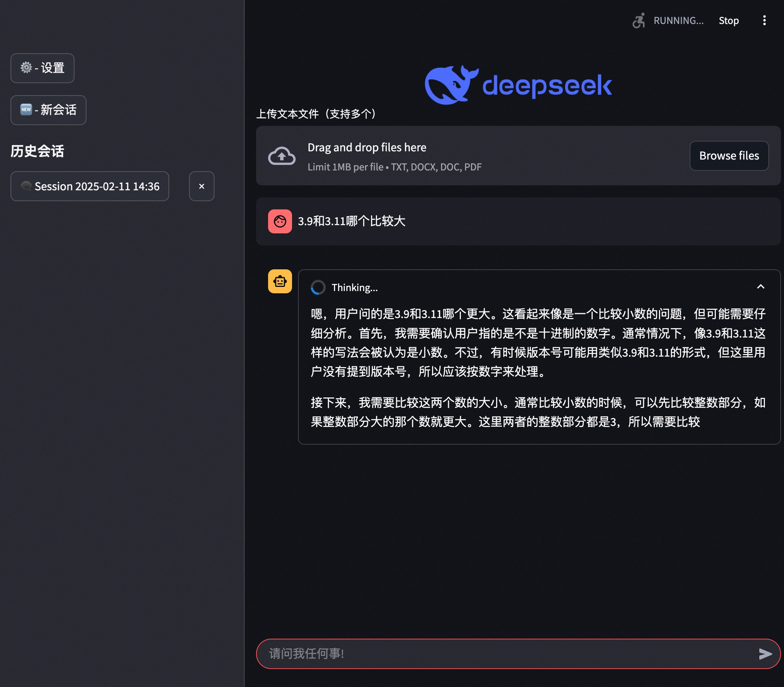Click the red user avatar icon
The image size is (784, 687).
point(280,221)
